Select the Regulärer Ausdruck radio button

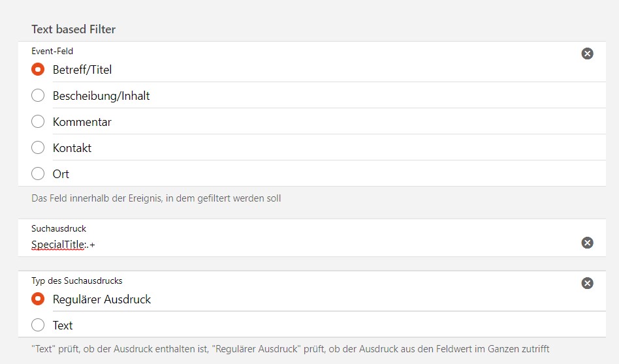coord(38,299)
